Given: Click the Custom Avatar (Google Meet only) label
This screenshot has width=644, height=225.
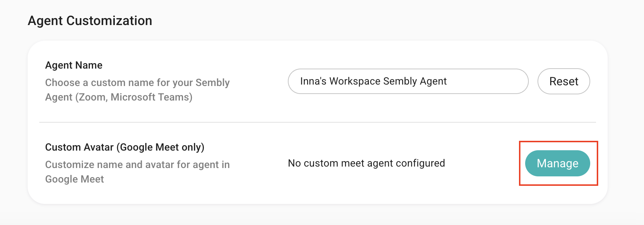Looking at the screenshot, I should point(125,147).
